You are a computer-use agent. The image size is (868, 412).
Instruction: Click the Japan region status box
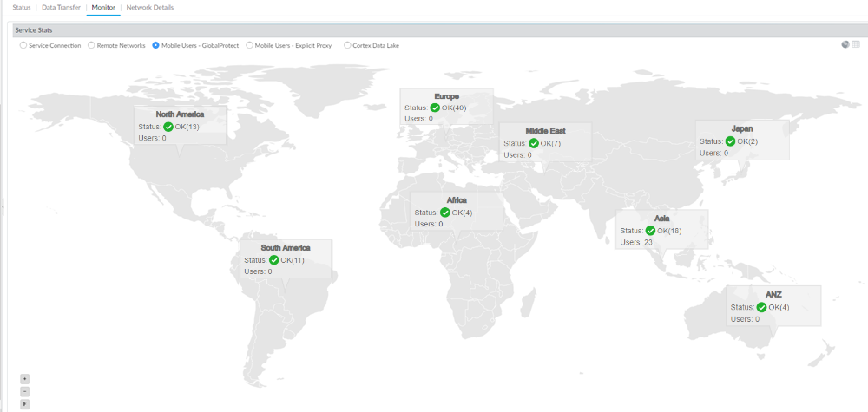tap(742, 140)
